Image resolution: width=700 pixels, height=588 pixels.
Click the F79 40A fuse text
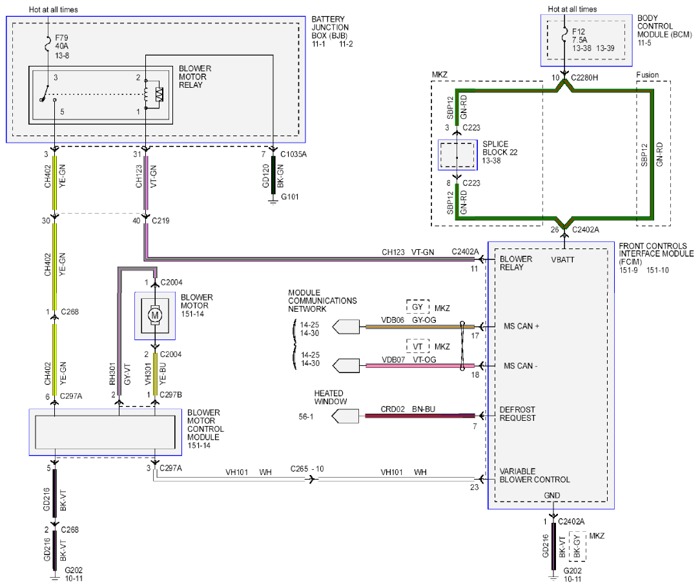pos(61,42)
